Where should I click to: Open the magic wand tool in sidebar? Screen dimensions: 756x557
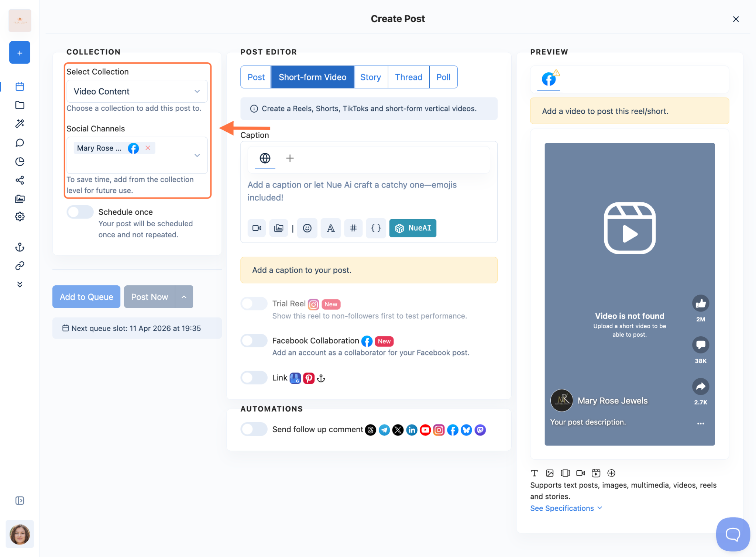20,124
